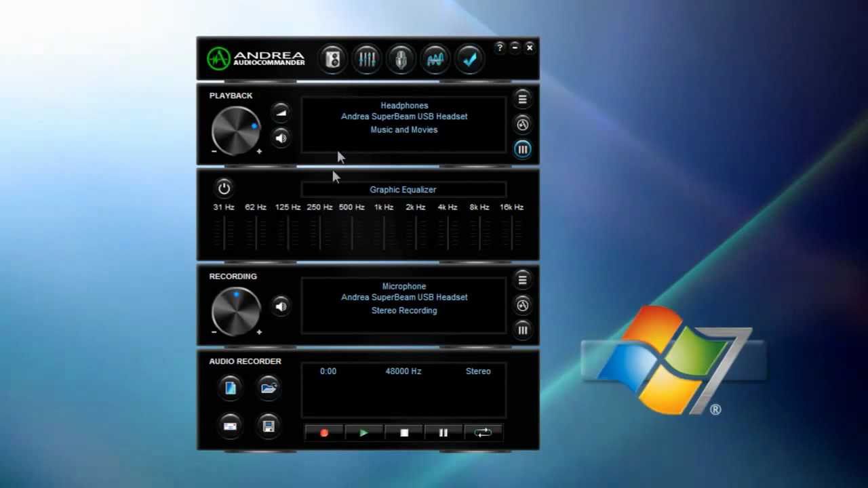The height and width of the screenshot is (488, 868).
Task: Pause with the pause button
Action: click(443, 432)
